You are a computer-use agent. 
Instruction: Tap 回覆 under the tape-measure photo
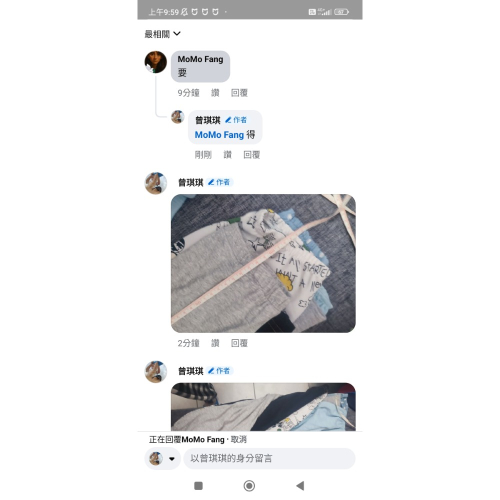click(239, 343)
